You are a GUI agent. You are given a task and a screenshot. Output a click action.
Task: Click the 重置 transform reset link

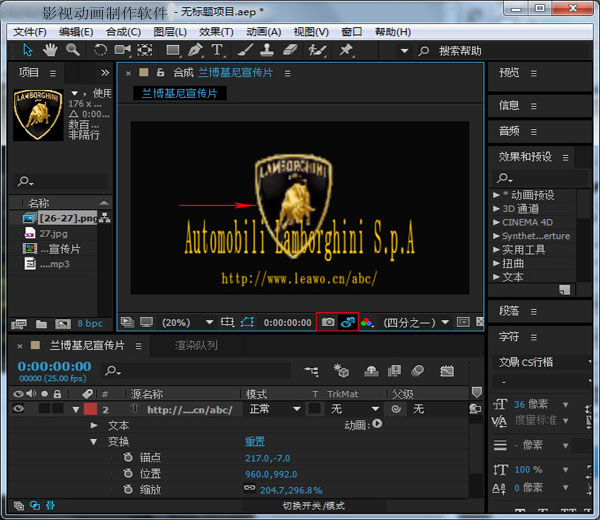point(254,442)
